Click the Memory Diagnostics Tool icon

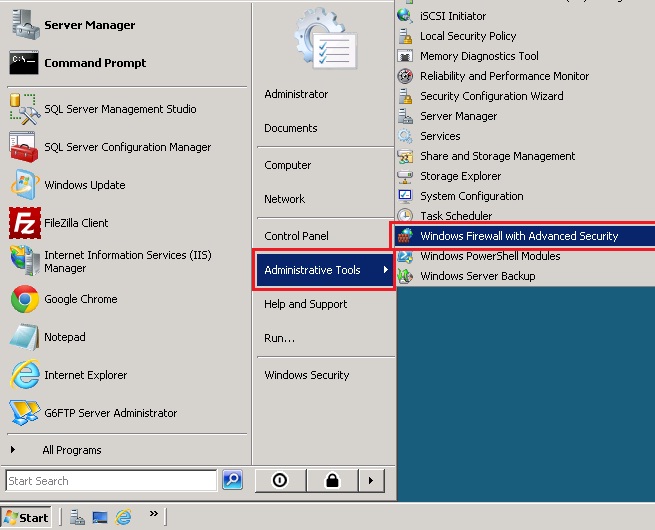point(405,56)
